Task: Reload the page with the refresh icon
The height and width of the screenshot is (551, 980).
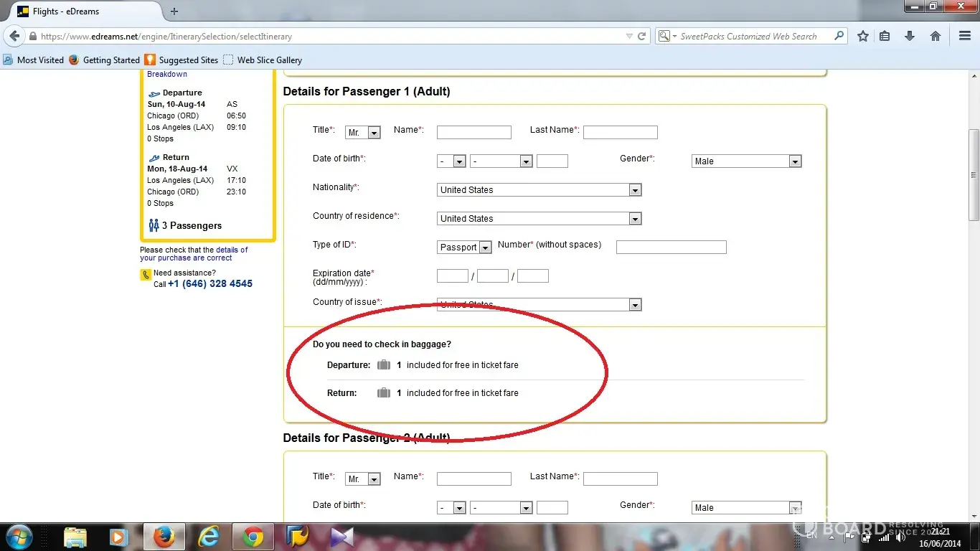Action: pyautogui.click(x=642, y=36)
